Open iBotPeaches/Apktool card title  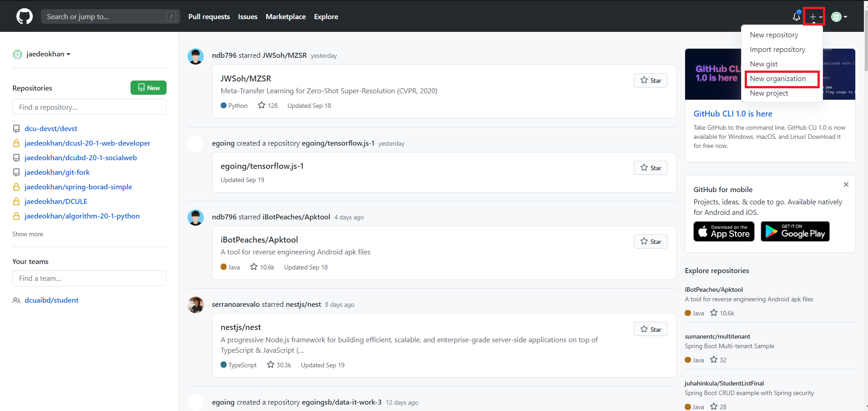[x=259, y=240]
